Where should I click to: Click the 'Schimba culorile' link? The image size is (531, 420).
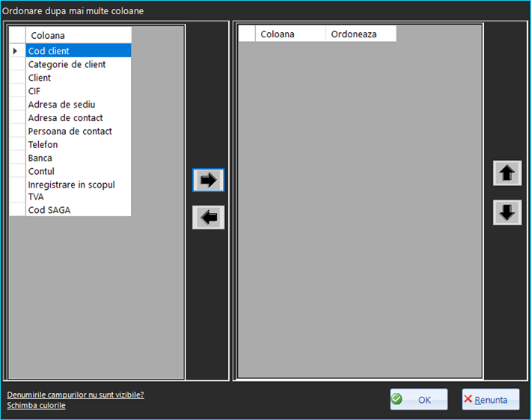click(x=36, y=405)
